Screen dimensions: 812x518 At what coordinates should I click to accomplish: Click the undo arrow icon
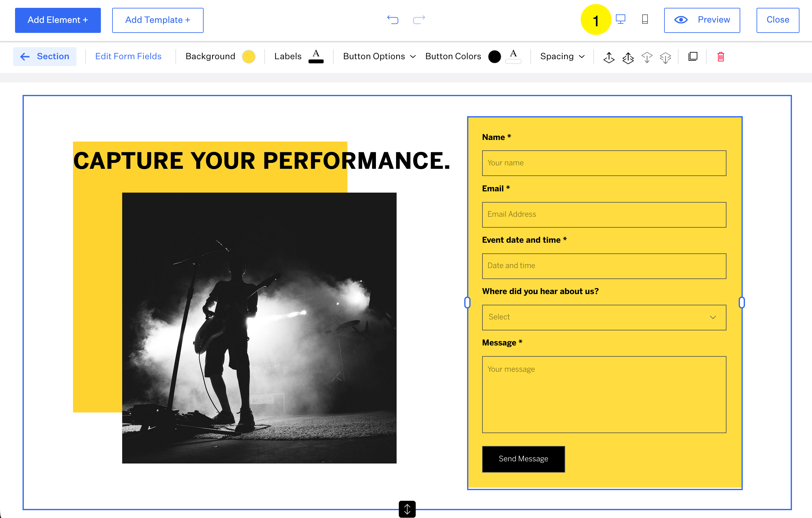point(393,19)
